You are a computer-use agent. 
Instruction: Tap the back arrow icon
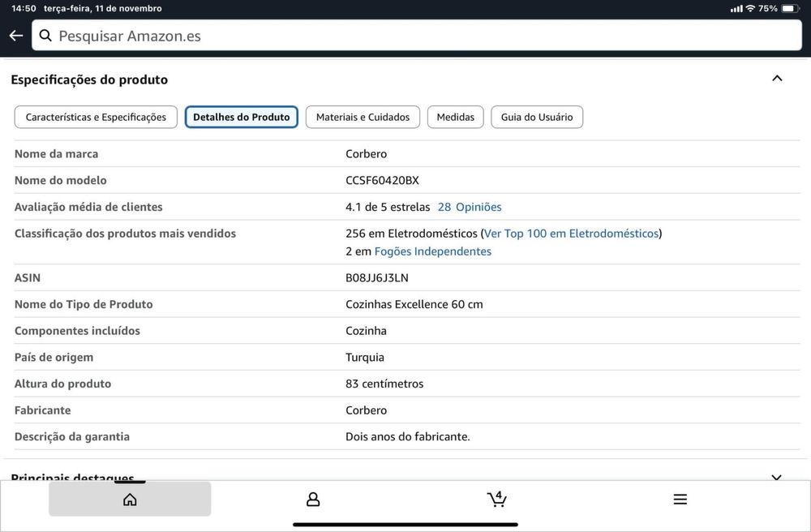click(16, 36)
